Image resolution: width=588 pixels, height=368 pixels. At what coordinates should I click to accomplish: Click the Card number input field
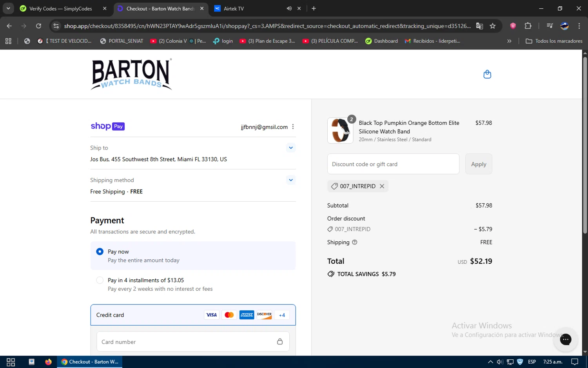coord(193,342)
